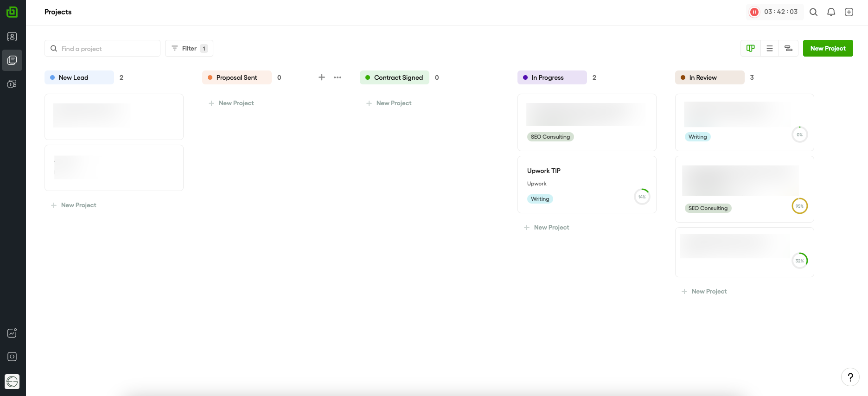Add New Project under Contract Signed

pos(389,103)
